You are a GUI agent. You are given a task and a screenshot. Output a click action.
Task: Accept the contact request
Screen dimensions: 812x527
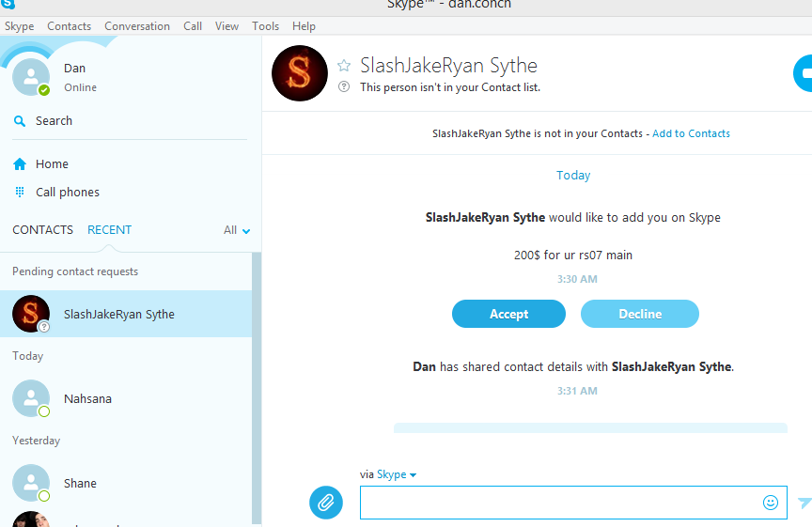[x=508, y=314]
